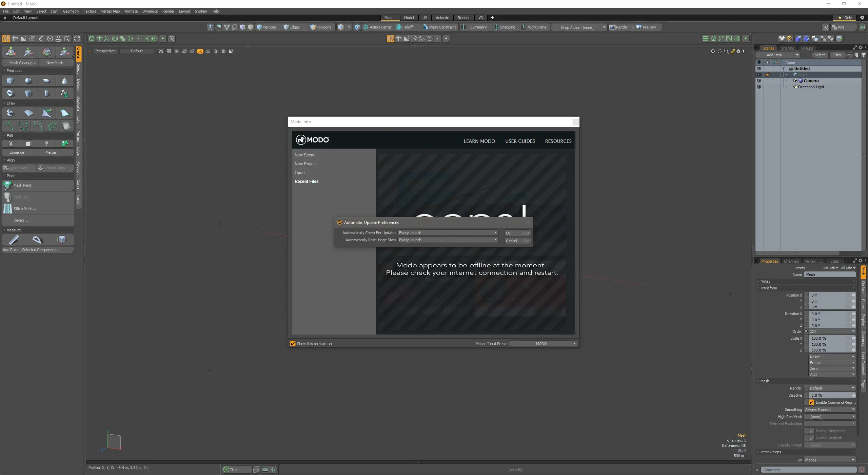
Task: Toggle Enable Command Regions checkbox
Action: 811,402
